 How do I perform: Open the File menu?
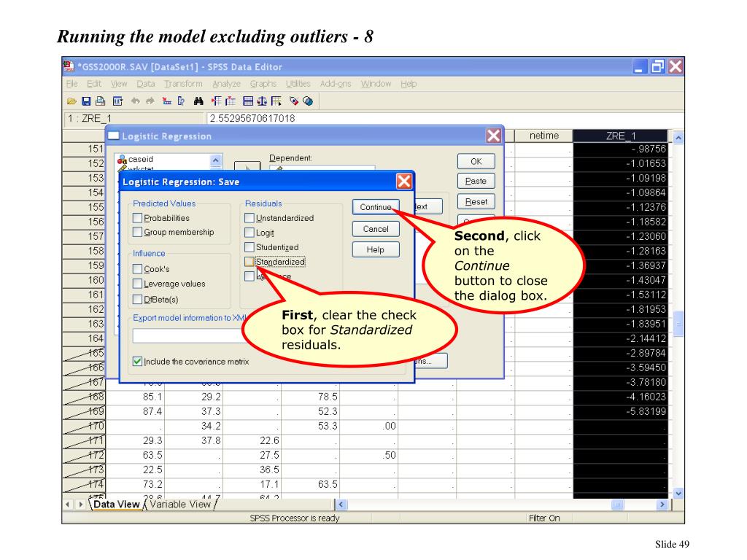pyautogui.click(x=72, y=84)
